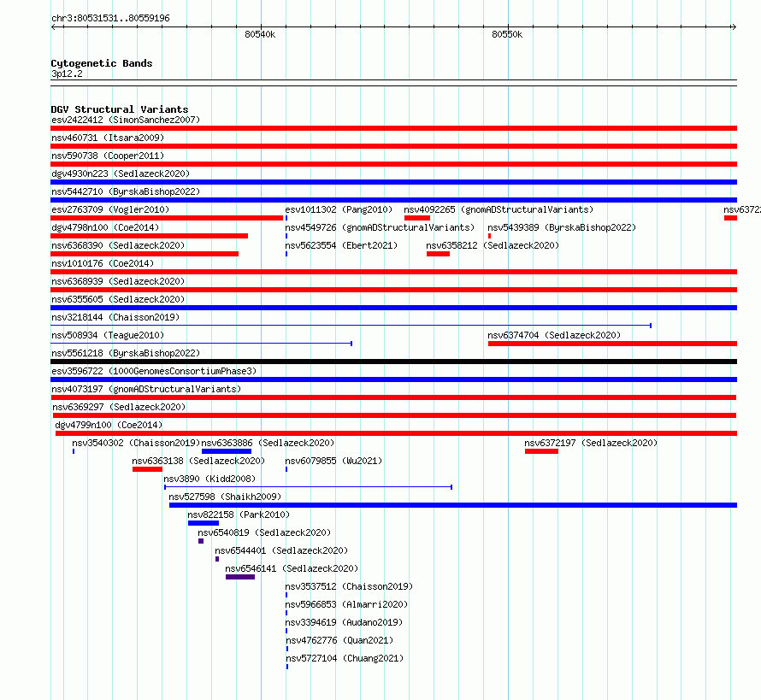Screen dimensions: 761x700
Task: Click the red bar under esv2763709
Action: (167, 218)
